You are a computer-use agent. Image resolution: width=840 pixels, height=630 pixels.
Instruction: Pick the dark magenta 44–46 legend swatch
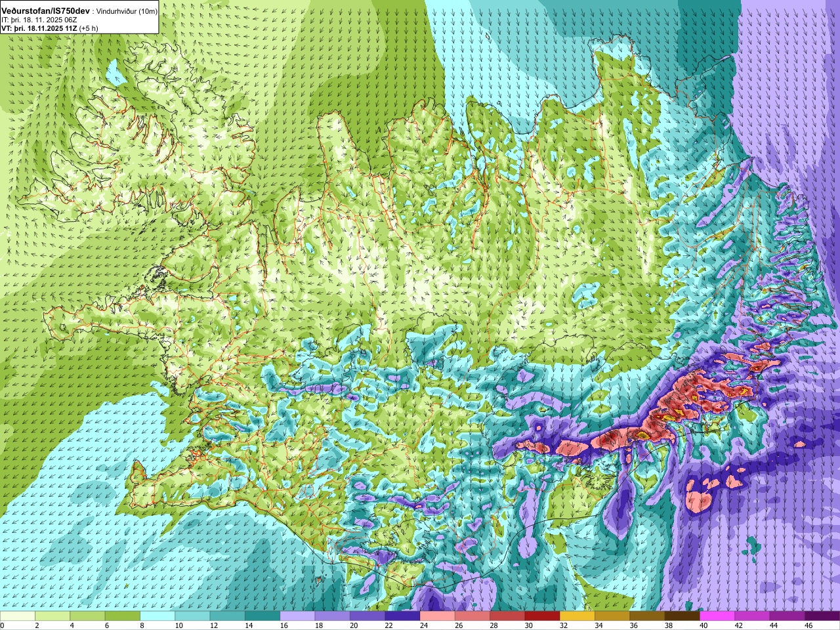click(x=787, y=616)
